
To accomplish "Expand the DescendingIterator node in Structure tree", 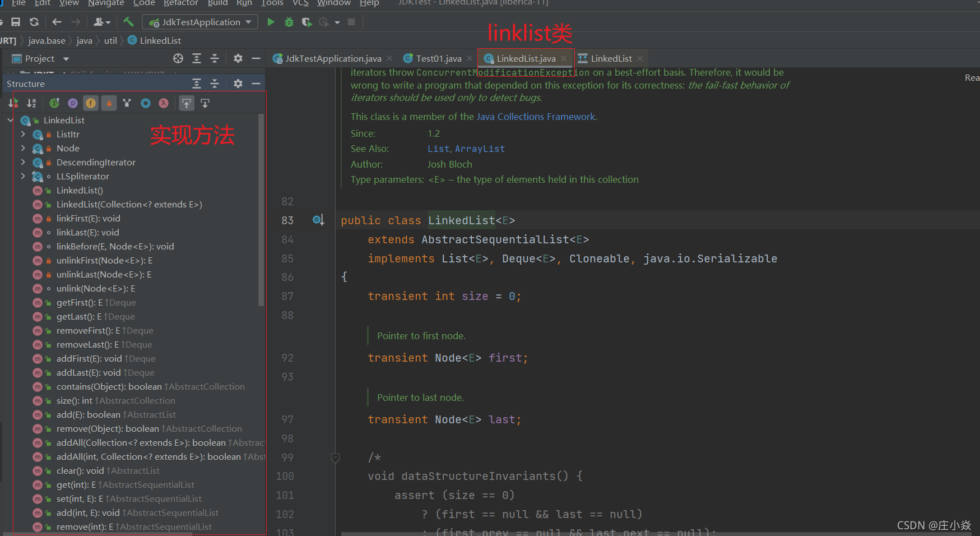I will point(23,162).
